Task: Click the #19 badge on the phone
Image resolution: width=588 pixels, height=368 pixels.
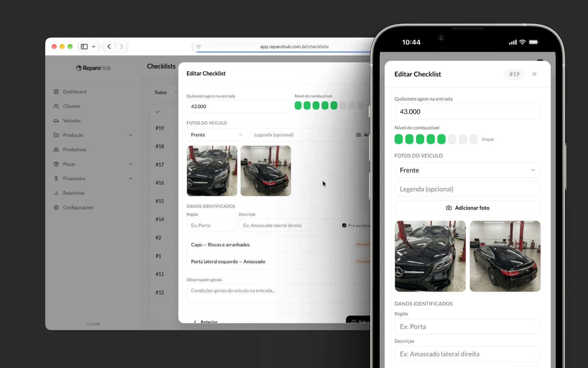Action: (514, 74)
